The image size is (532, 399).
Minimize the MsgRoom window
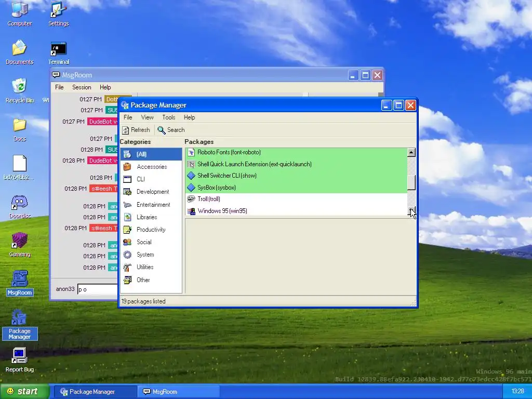pos(353,75)
